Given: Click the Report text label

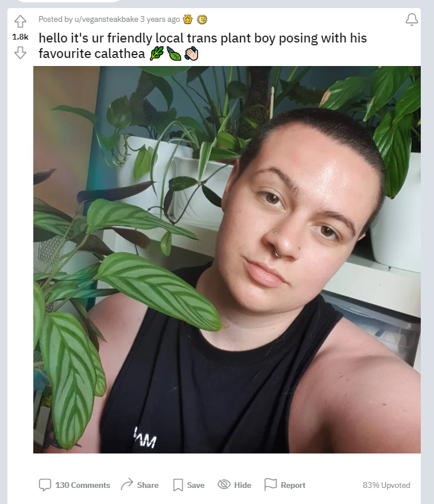Looking at the screenshot, I should pyautogui.click(x=293, y=485).
